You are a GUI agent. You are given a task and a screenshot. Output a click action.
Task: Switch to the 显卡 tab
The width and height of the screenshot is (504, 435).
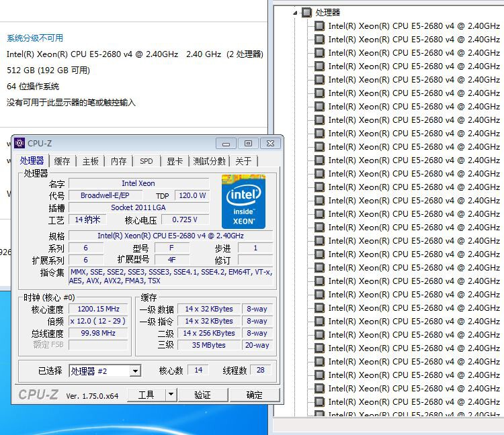[175, 161]
